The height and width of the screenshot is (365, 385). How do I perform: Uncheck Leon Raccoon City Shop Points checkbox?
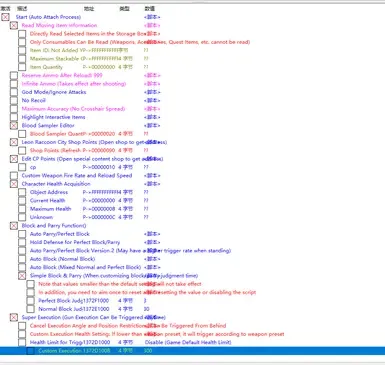coord(14,142)
